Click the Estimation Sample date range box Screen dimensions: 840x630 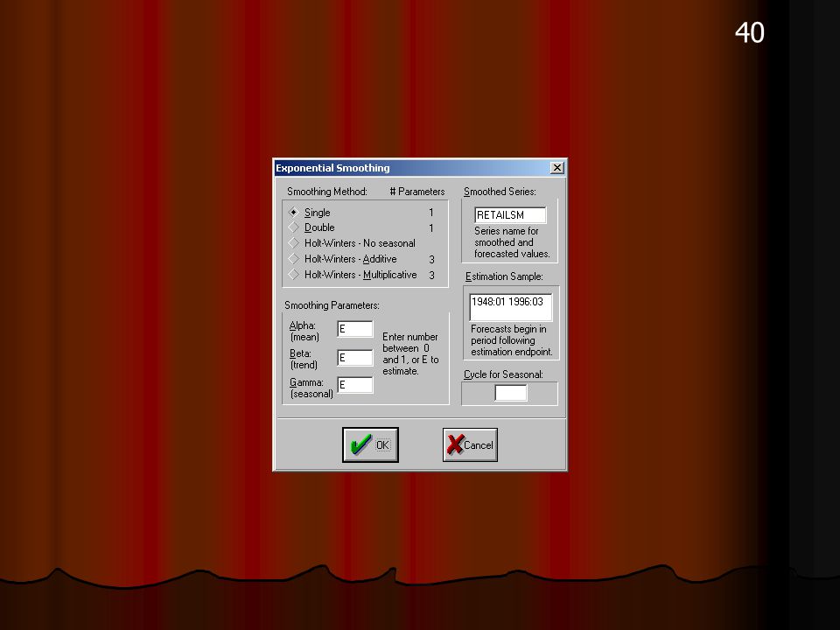tap(510, 307)
